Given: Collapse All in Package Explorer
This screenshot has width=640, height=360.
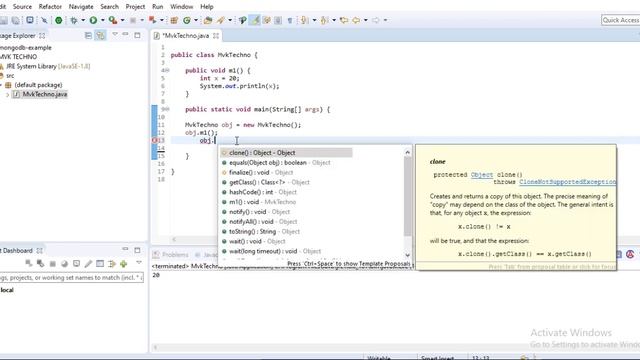Looking at the screenshot, I should tap(88, 36).
